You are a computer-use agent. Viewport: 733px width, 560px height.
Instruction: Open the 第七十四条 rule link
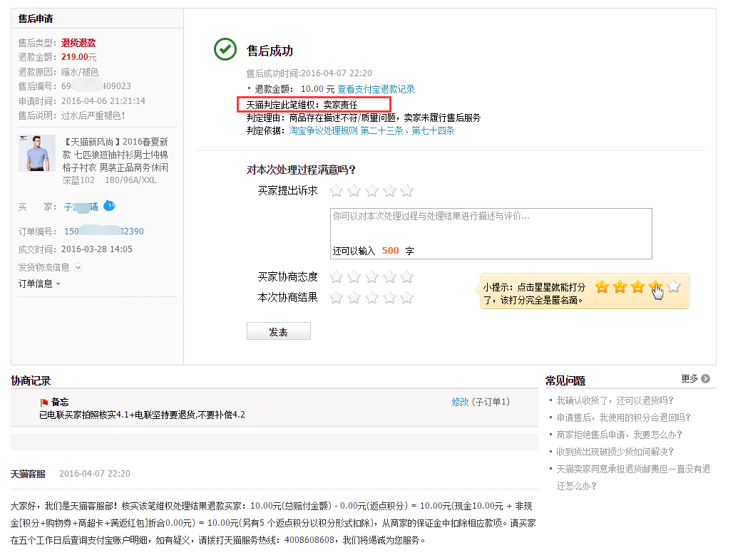coord(433,131)
